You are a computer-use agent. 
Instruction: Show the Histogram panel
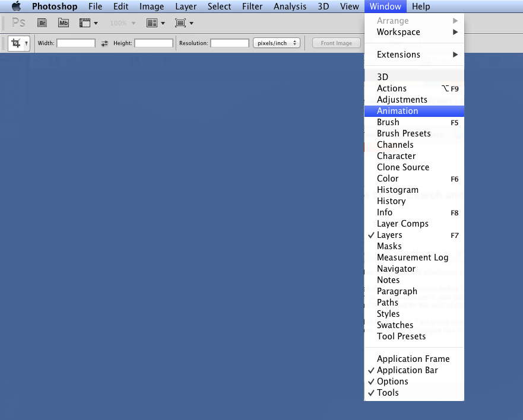click(414, 190)
